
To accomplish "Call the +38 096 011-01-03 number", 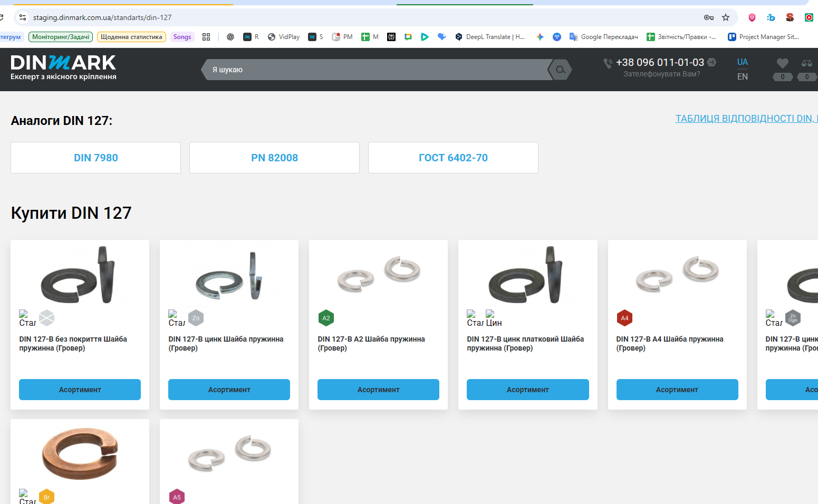I will pyautogui.click(x=660, y=62).
